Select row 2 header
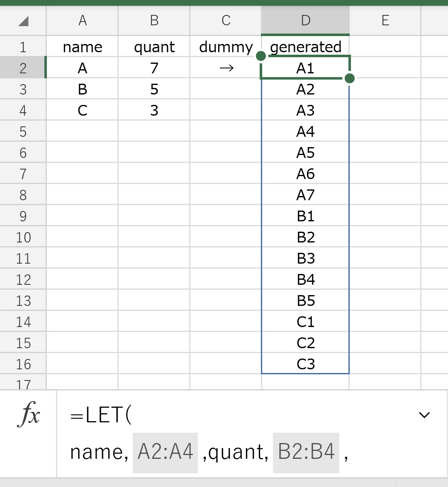The height and width of the screenshot is (487, 448). click(x=23, y=68)
